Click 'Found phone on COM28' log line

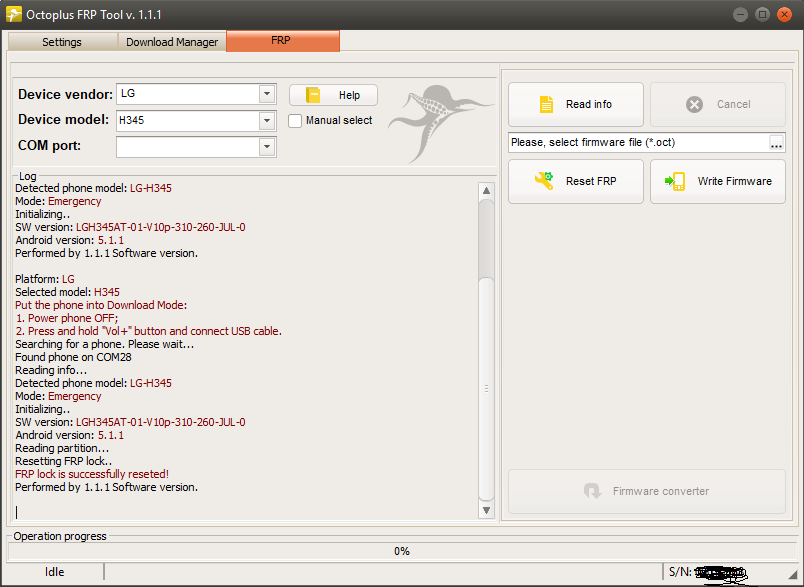(x=73, y=357)
